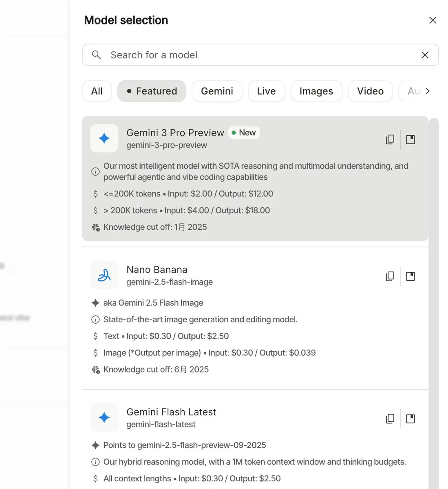Click the model list vertical scrollbar

[434, 285]
